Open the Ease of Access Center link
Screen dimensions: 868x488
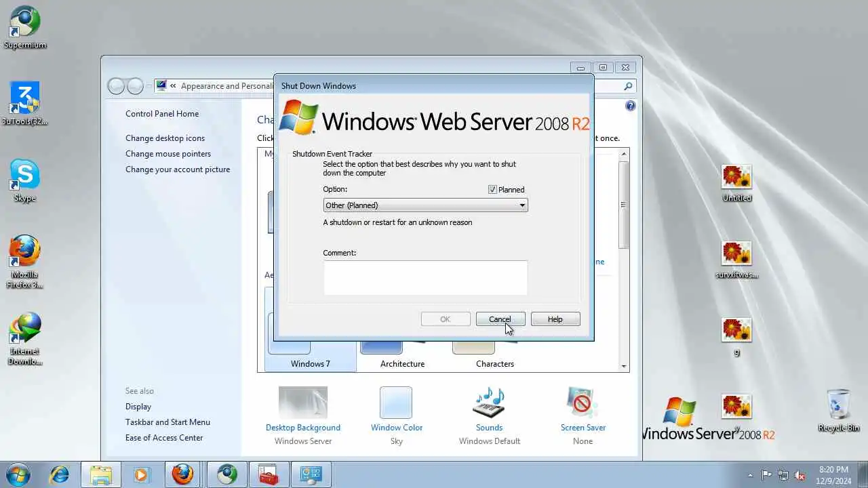[x=164, y=438]
